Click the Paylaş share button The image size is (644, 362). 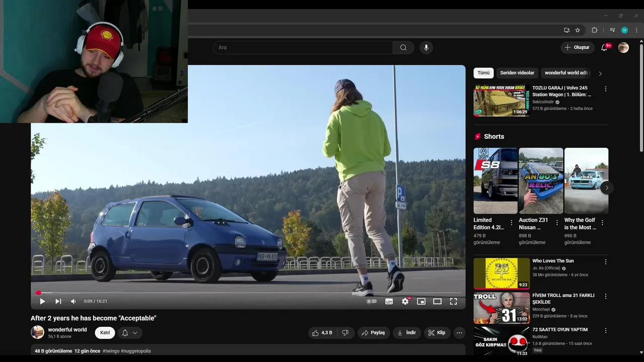(x=373, y=333)
